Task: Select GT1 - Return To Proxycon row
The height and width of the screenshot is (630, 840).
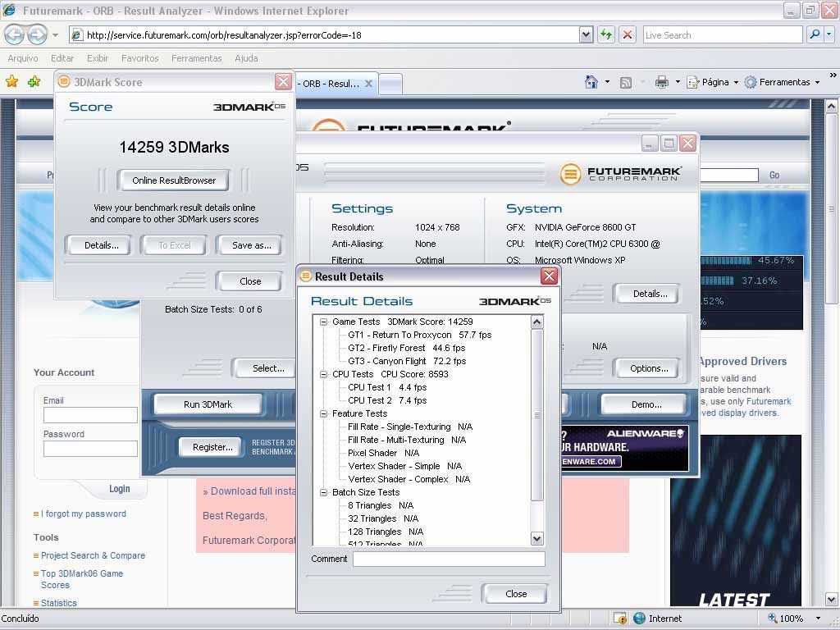Action: 419,335
